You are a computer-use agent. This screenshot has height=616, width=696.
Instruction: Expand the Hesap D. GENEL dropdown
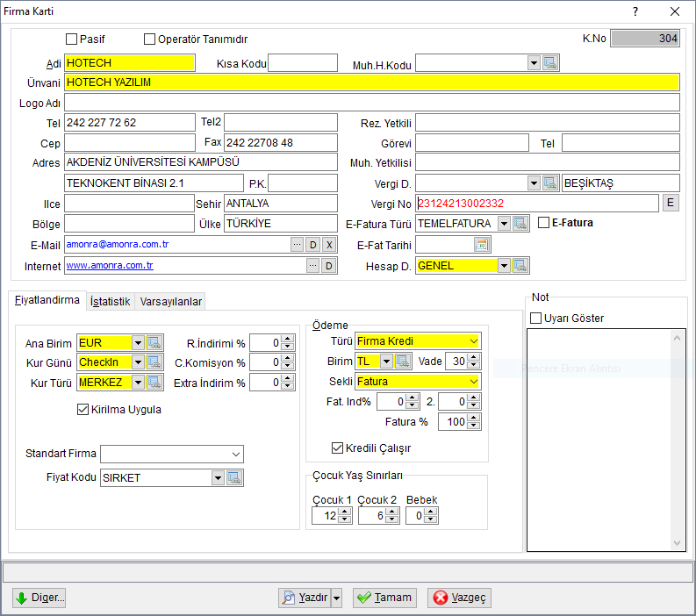click(x=504, y=266)
